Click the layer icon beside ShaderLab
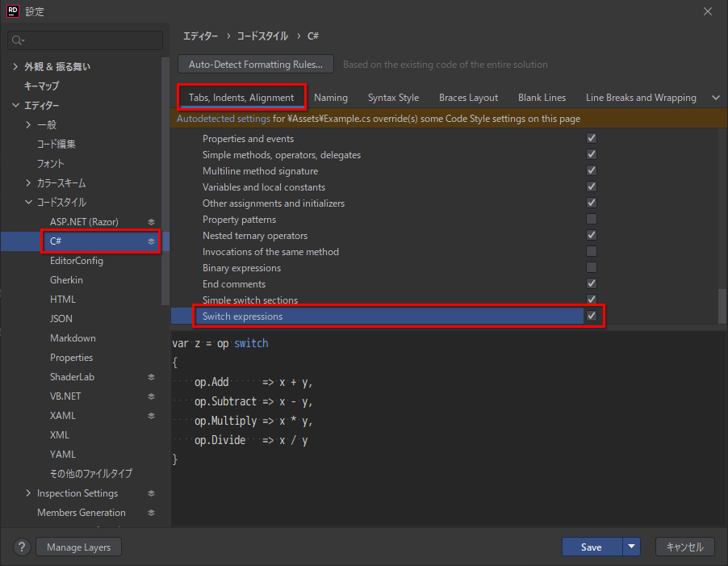 click(152, 377)
